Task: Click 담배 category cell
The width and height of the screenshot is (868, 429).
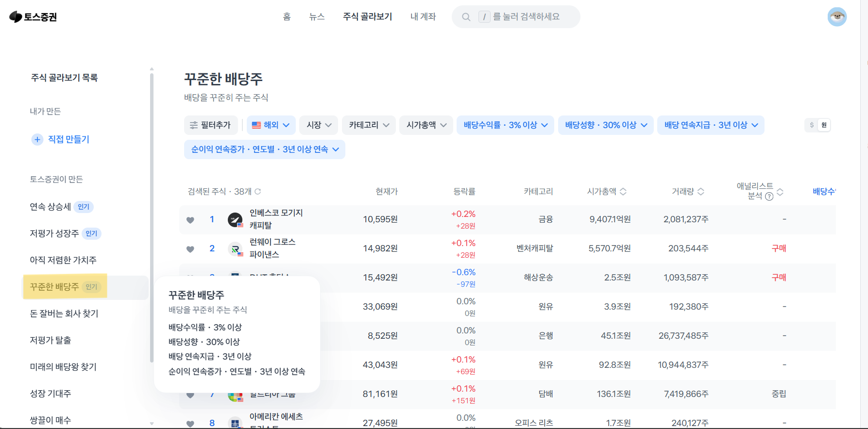Action: [546, 394]
